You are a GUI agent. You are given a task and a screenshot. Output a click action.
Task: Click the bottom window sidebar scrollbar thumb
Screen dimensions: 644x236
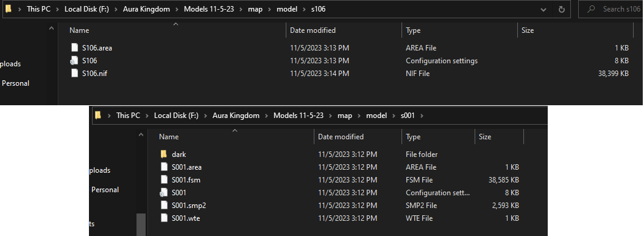141,224
